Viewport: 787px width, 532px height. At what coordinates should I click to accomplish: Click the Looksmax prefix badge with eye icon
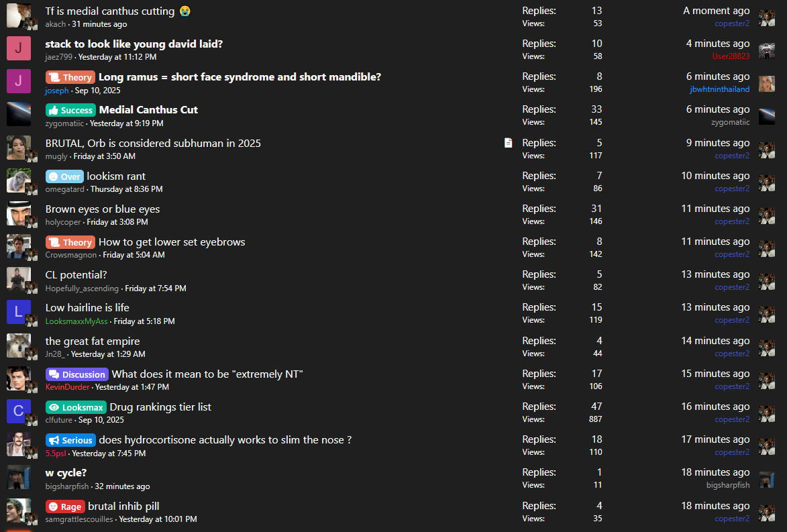click(76, 407)
